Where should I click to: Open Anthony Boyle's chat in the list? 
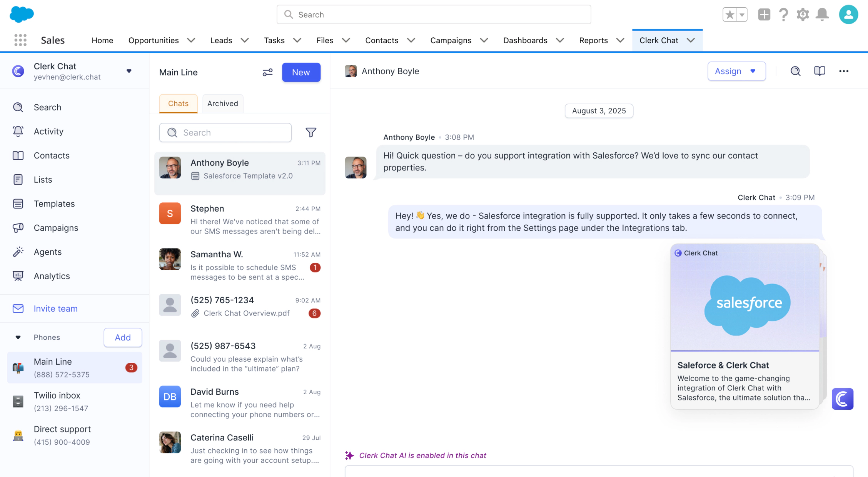[240, 173]
